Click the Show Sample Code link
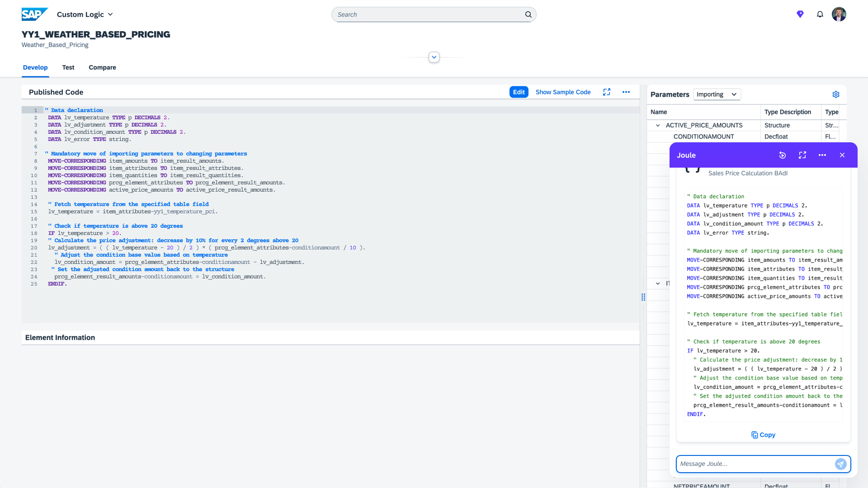868x488 pixels. click(563, 92)
